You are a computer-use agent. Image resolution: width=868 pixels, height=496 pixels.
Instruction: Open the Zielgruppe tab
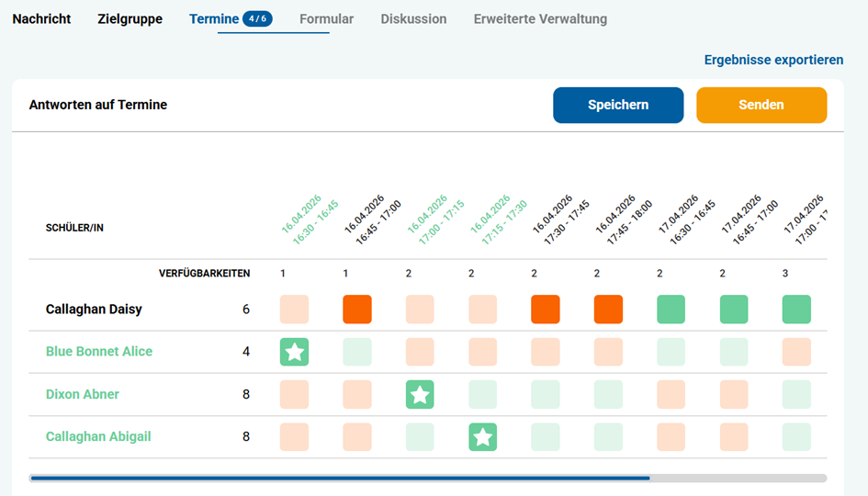click(130, 18)
